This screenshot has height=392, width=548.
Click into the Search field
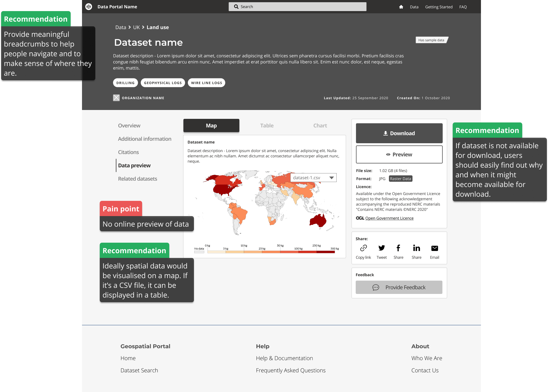(x=297, y=7)
